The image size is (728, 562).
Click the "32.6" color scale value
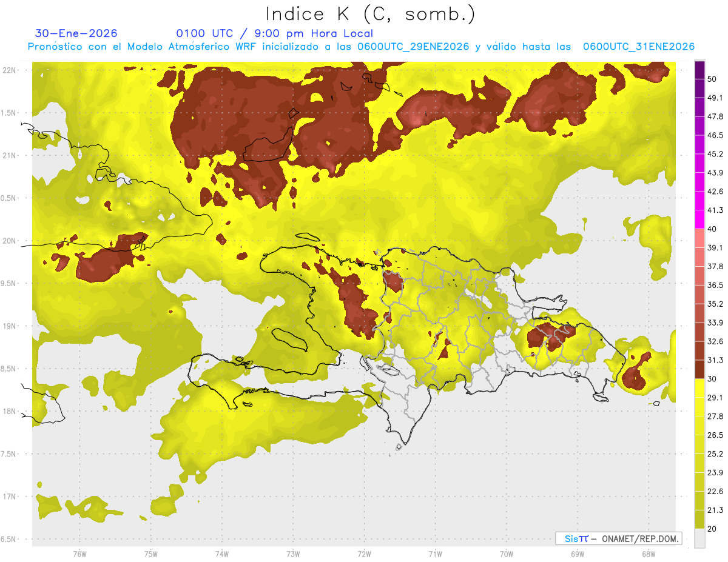point(715,341)
